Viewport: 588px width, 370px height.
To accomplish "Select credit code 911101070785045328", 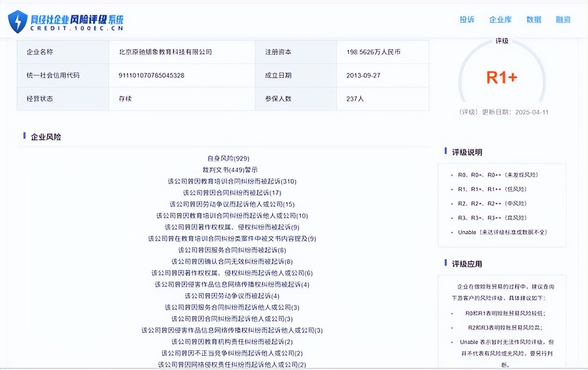I will (151, 75).
